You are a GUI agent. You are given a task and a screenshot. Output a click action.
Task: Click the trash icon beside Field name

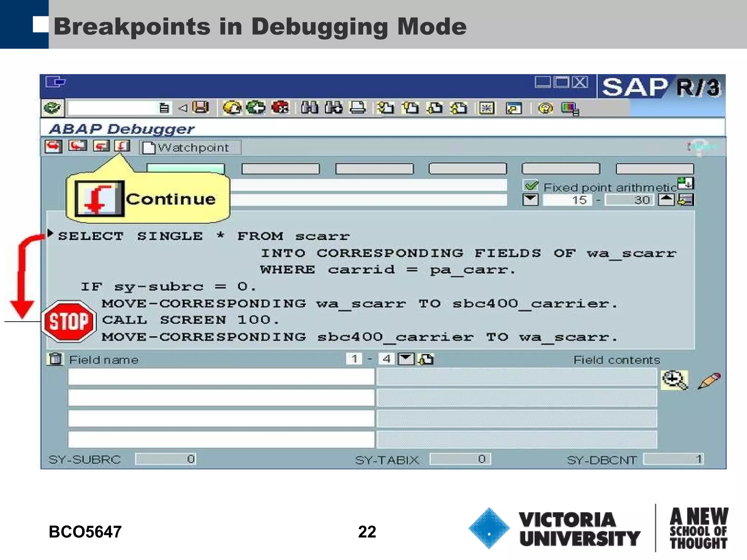[55, 359]
